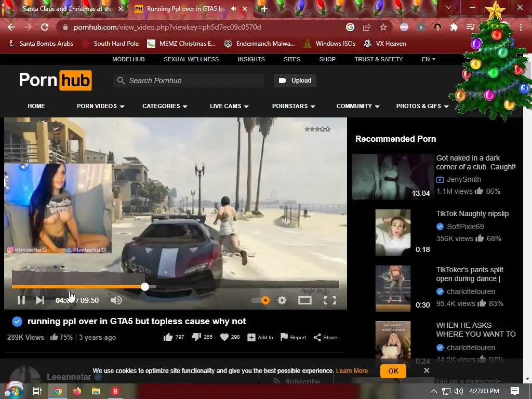Dismiss the cookie banner with X

click(427, 370)
